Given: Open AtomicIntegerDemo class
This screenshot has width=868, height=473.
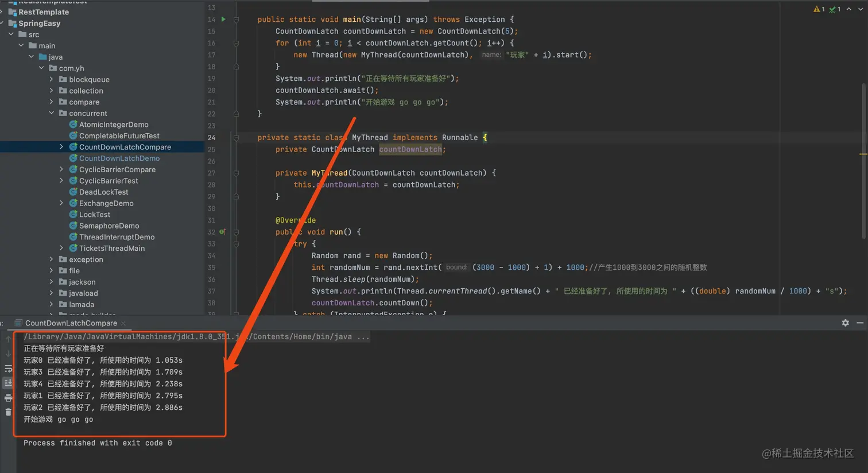Looking at the screenshot, I should pyautogui.click(x=114, y=125).
